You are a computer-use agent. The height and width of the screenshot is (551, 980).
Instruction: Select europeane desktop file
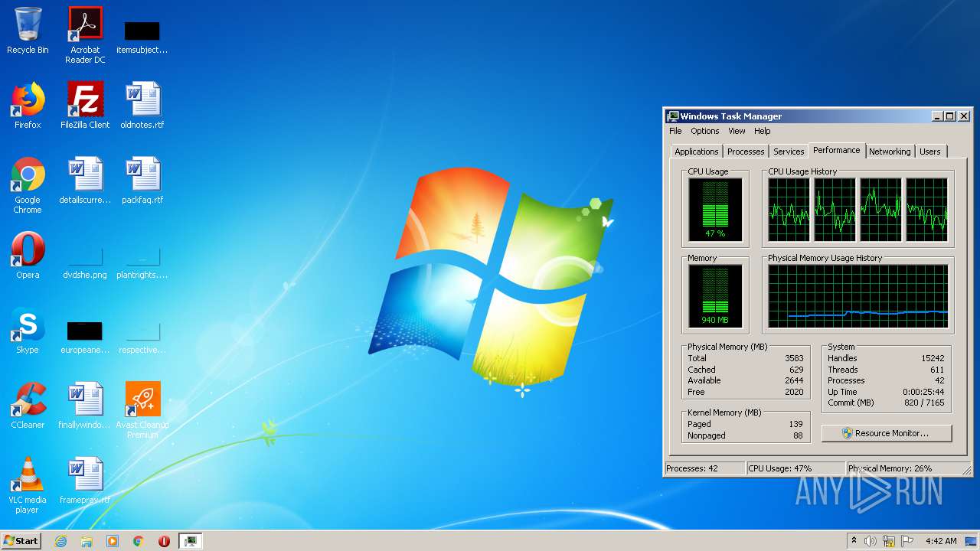click(x=85, y=337)
